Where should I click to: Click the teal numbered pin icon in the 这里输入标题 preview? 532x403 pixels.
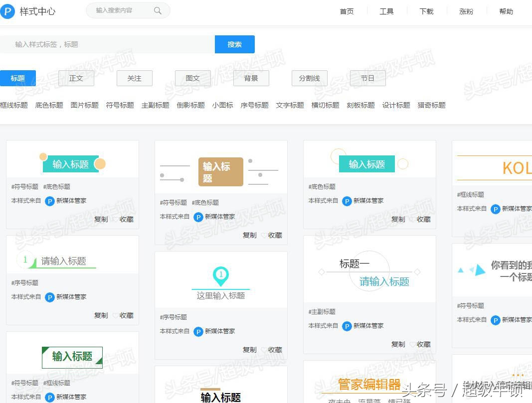click(221, 275)
